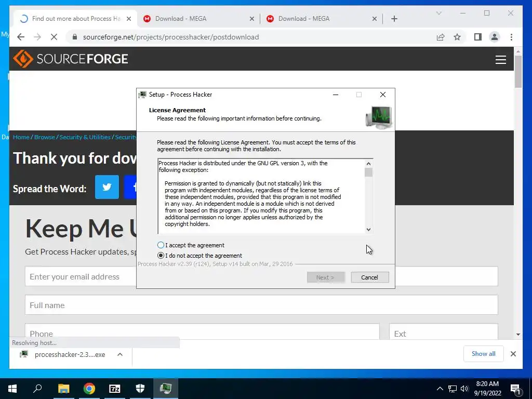Click the Setup title bar program icon
Image resolution: width=532 pixels, height=399 pixels.
tap(142, 95)
